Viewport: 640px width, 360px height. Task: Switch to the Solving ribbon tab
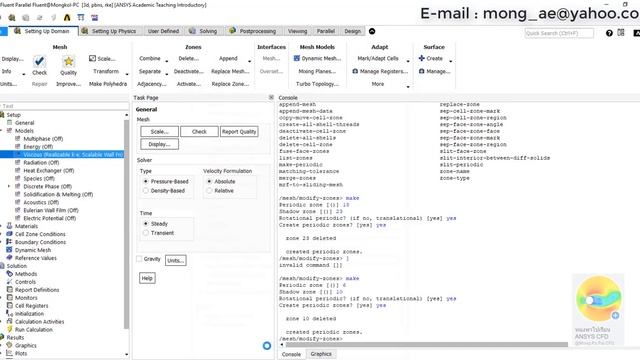(203, 31)
